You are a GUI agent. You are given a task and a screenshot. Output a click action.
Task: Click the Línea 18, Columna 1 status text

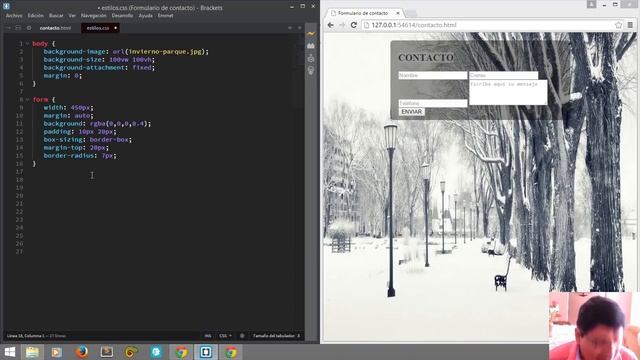pyautogui.click(x=25, y=336)
